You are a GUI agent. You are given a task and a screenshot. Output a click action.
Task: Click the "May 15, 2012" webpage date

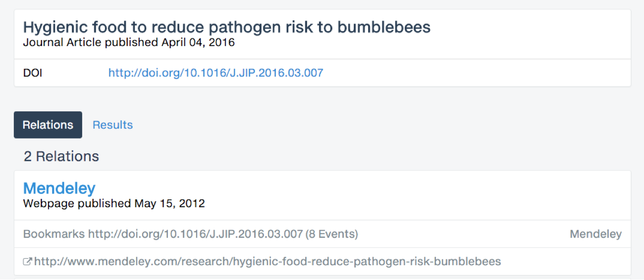coord(169,203)
